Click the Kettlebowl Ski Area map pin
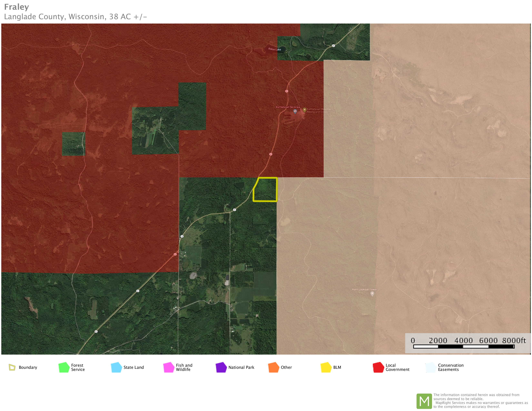This screenshot has height=411, width=532. 295,111
